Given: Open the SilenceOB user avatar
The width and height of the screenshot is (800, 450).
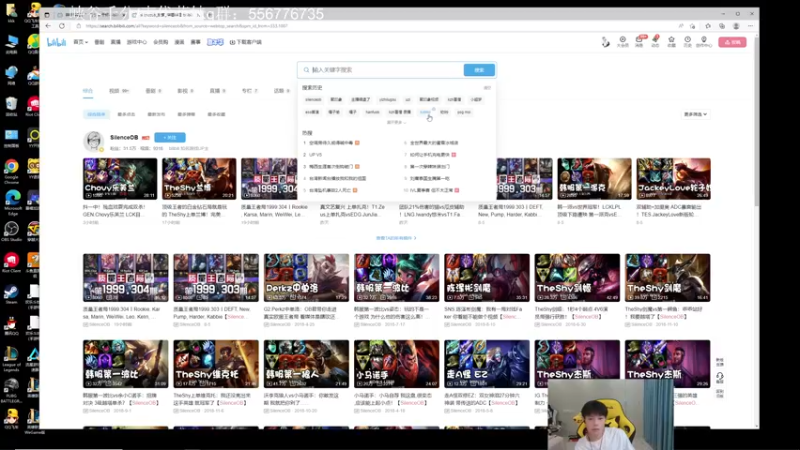Looking at the screenshot, I should tap(94, 141).
